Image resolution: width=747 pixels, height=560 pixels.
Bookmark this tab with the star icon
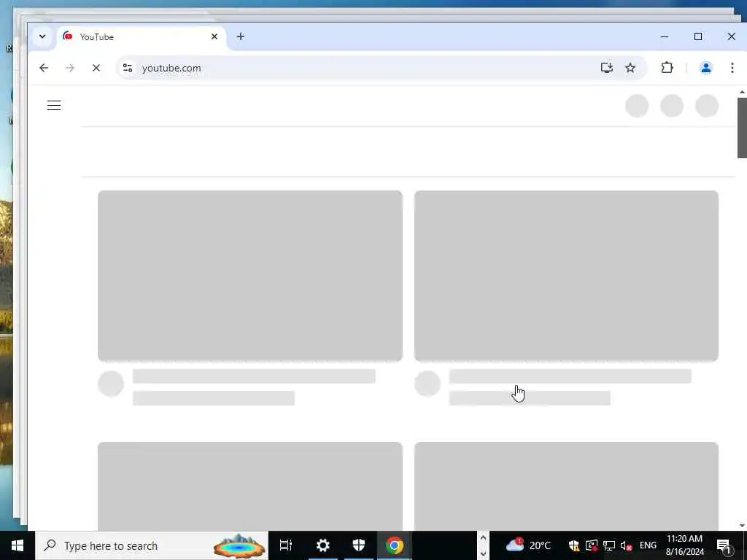coord(630,68)
